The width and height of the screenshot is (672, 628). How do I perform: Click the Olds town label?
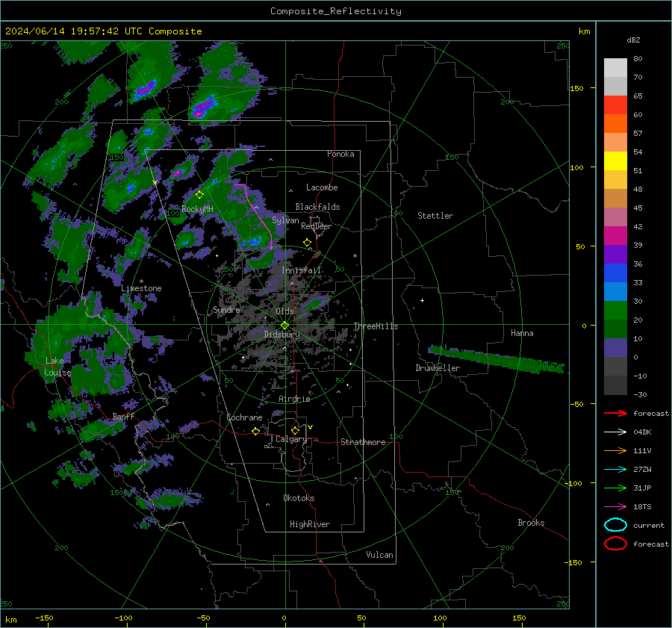click(x=284, y=311)
